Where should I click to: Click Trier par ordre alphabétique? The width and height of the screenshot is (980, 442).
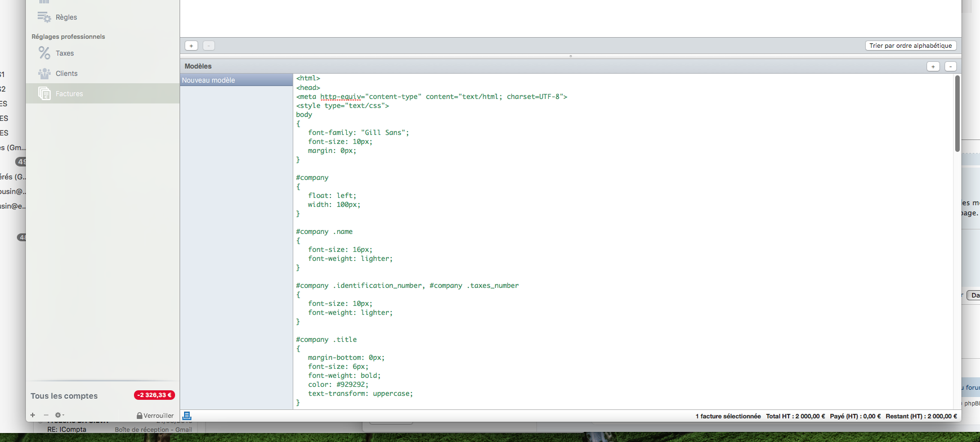tap(911, 46)
